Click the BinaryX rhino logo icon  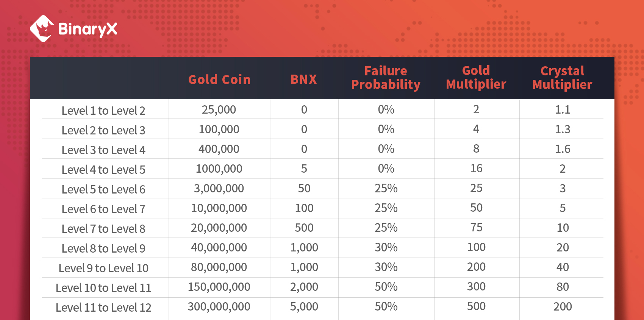[42, 28]
